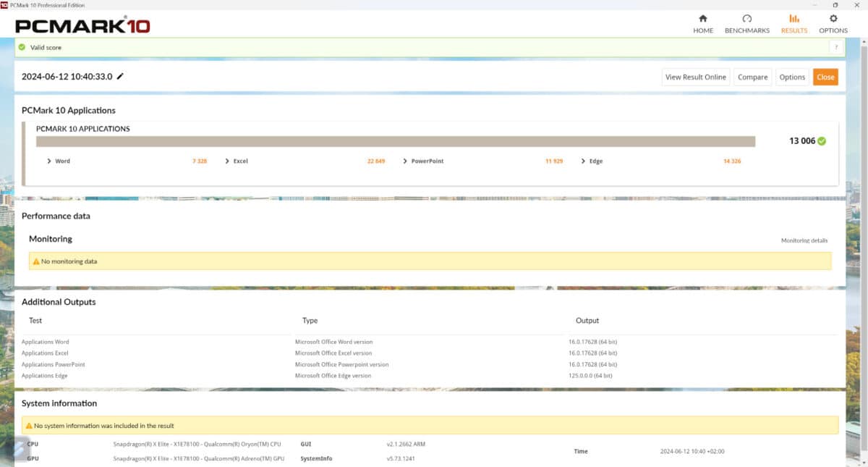
Task: Click the Applications Word row
Action: coord(430,342)
